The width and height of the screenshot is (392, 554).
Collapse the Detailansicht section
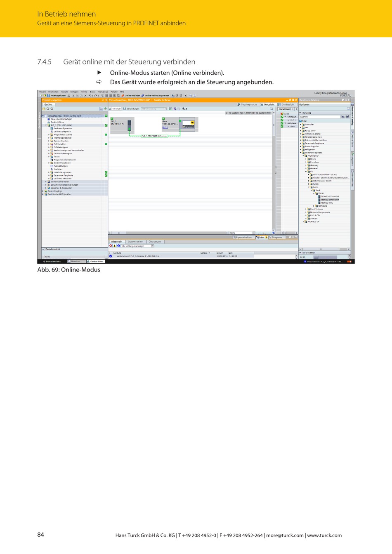click(43, 249)
